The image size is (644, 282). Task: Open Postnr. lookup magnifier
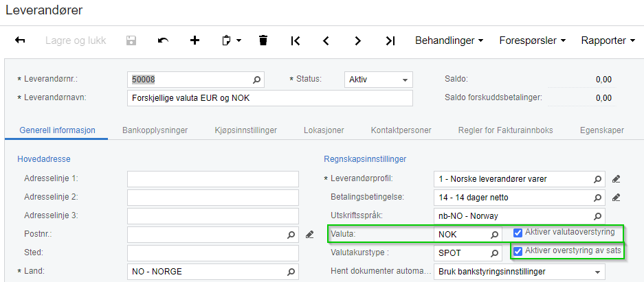[x=291, y=235]
